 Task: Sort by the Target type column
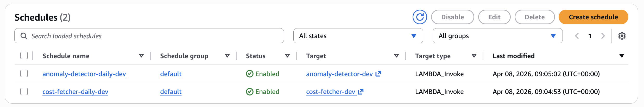coord(474,56)
